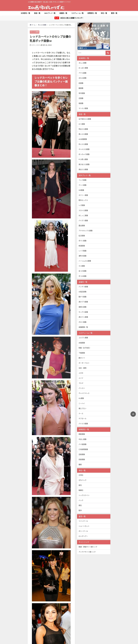138x644 pixels.
Task: Open photo of woman in long white gown
Action: pos(51,246)
